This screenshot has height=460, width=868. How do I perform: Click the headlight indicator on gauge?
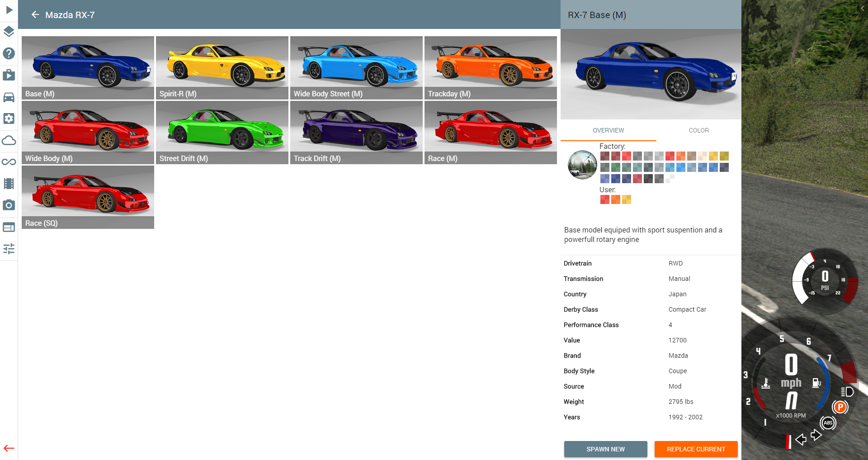[x=847, y=392]
